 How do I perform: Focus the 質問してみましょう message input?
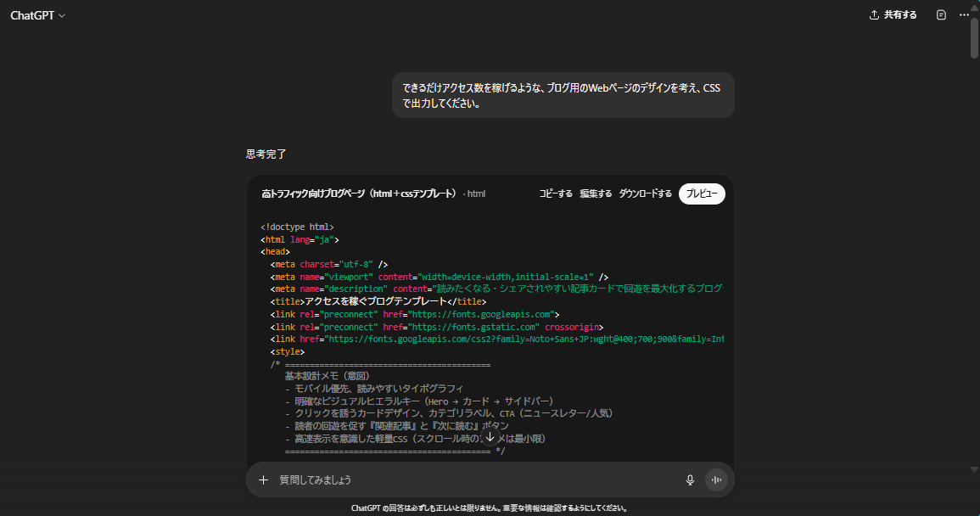click(475, 480)
